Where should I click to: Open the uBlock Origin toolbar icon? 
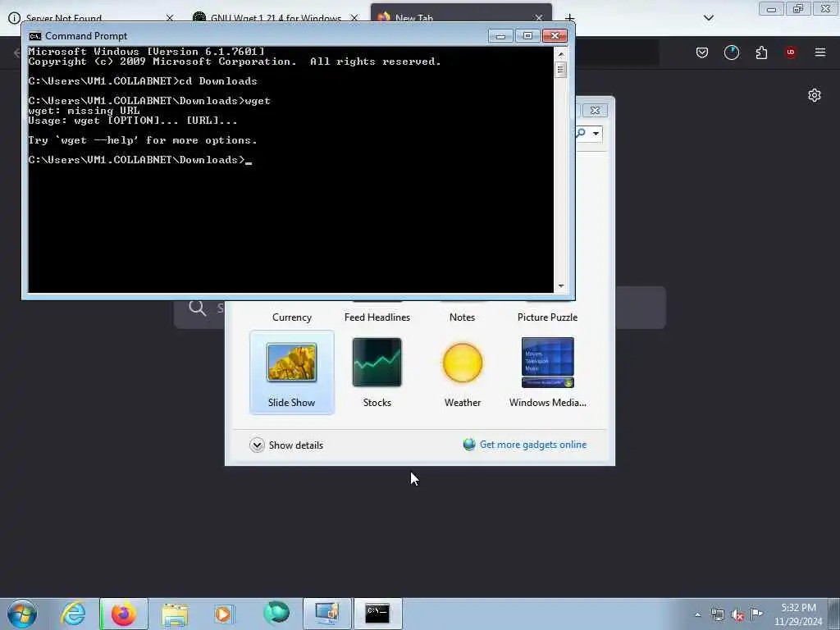(791, 52)
